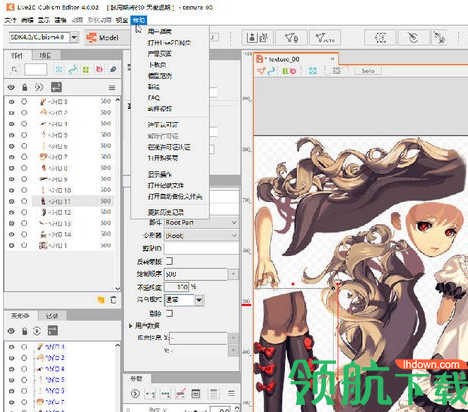468x412 pixels.
Task: Select the arrow selection tool in the top toolbar
Action: point(291,38)
